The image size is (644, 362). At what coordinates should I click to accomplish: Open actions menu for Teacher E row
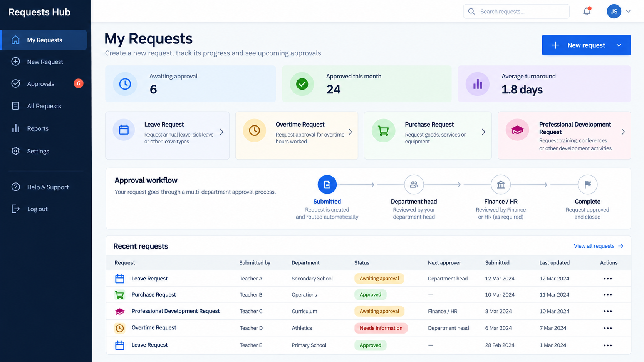coord(608,345)
